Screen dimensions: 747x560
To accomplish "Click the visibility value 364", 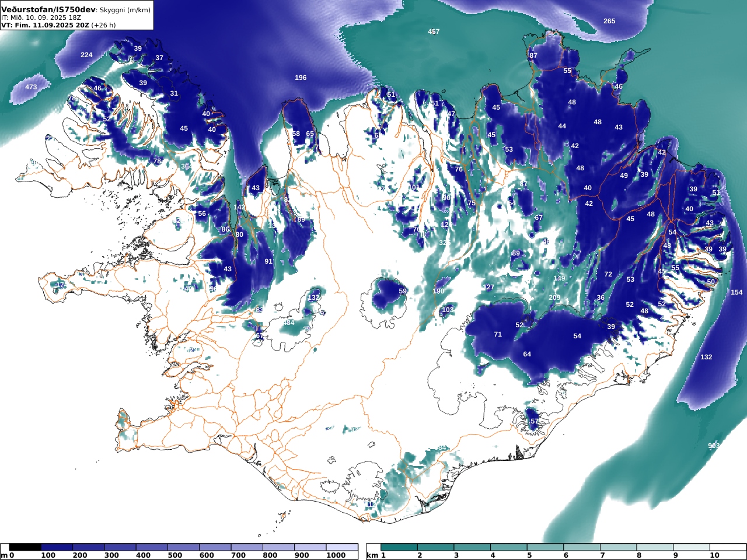I will coord(187,166).
